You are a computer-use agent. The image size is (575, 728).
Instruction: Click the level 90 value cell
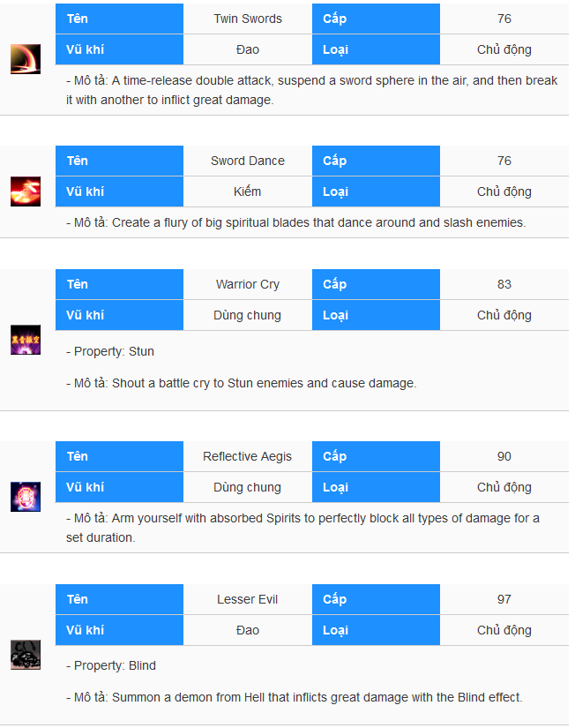pyautogui.click(x=504, y=456)
